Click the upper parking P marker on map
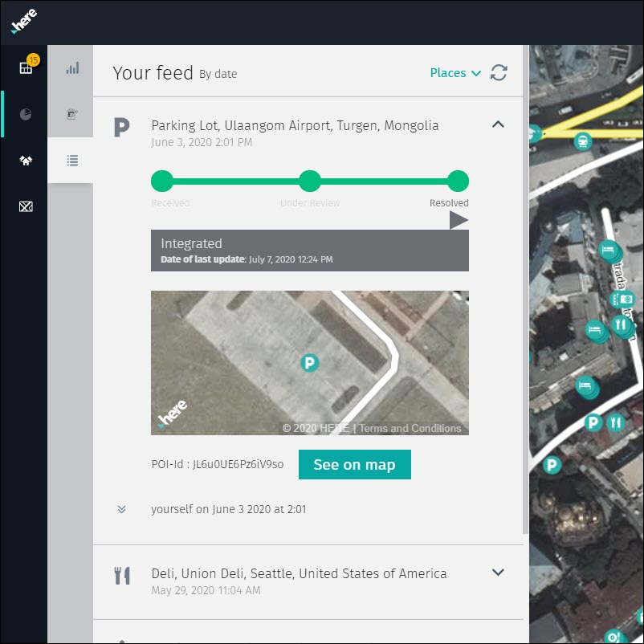 click(593, 422)
